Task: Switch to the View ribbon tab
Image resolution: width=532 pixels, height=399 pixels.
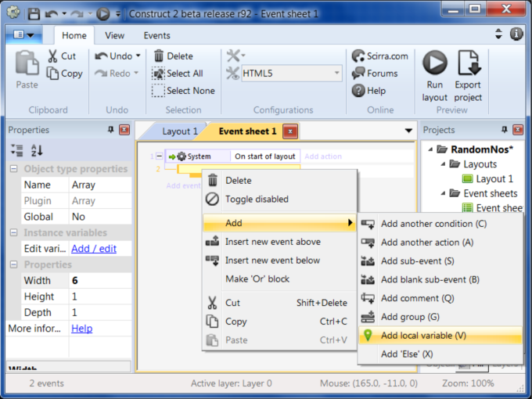Action: (x=114, y=35)
